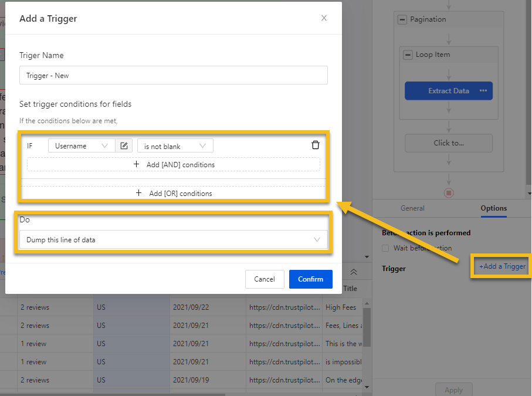Close the Add a Trigger dialog
Screen dimensions: 532x396
[324, 18]
